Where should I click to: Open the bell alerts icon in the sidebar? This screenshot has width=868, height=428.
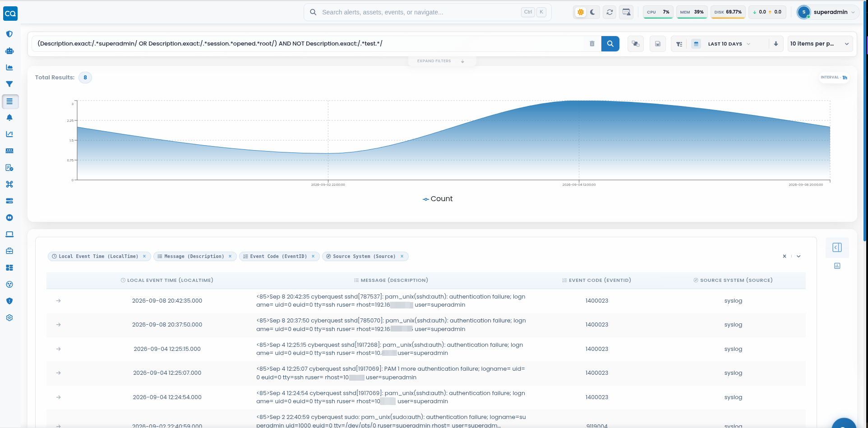[9, 118]
